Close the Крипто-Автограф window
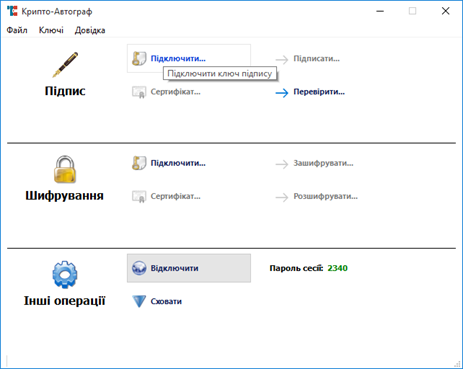463x369 pixels. [446, 11]
